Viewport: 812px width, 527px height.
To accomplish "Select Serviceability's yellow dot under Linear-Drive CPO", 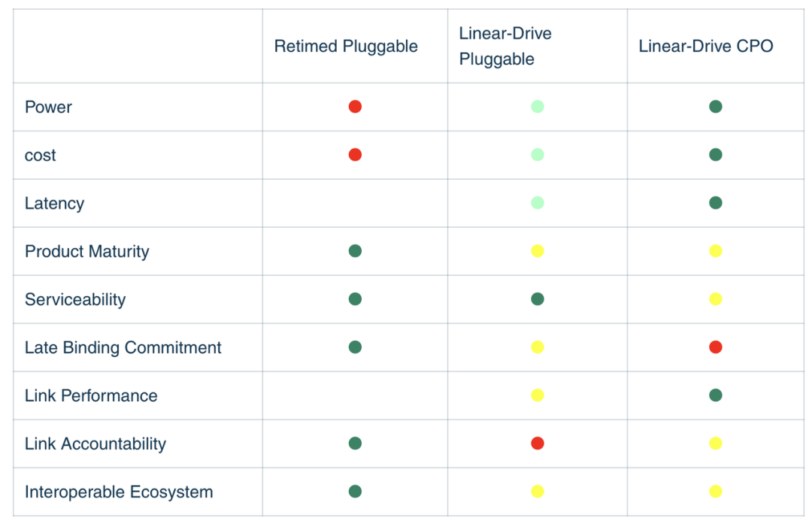I will point(715,299).
